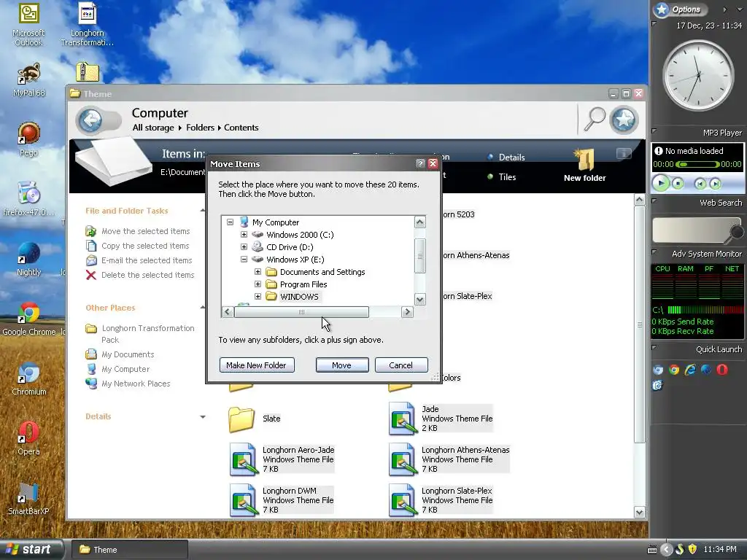Click Contents in the breadcrumb path

tap(241, 128)
